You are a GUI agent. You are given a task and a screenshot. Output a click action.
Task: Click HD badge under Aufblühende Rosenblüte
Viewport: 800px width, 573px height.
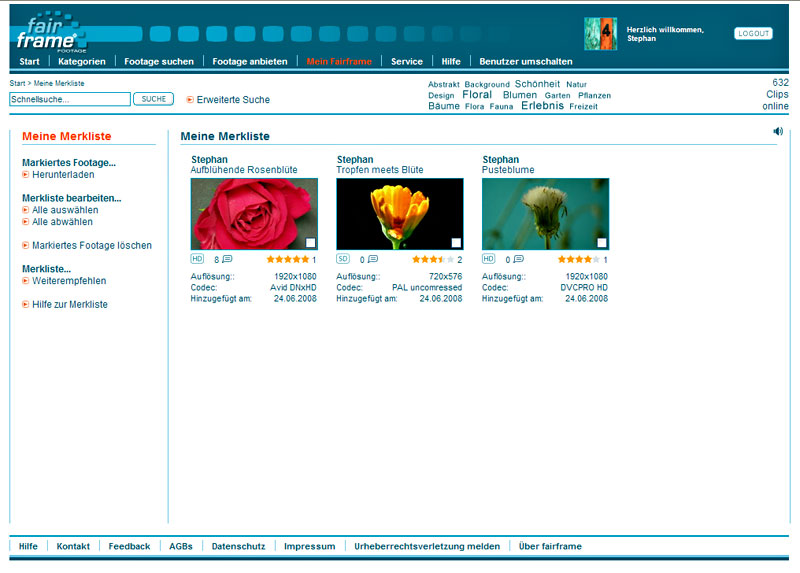coord(197,259)
